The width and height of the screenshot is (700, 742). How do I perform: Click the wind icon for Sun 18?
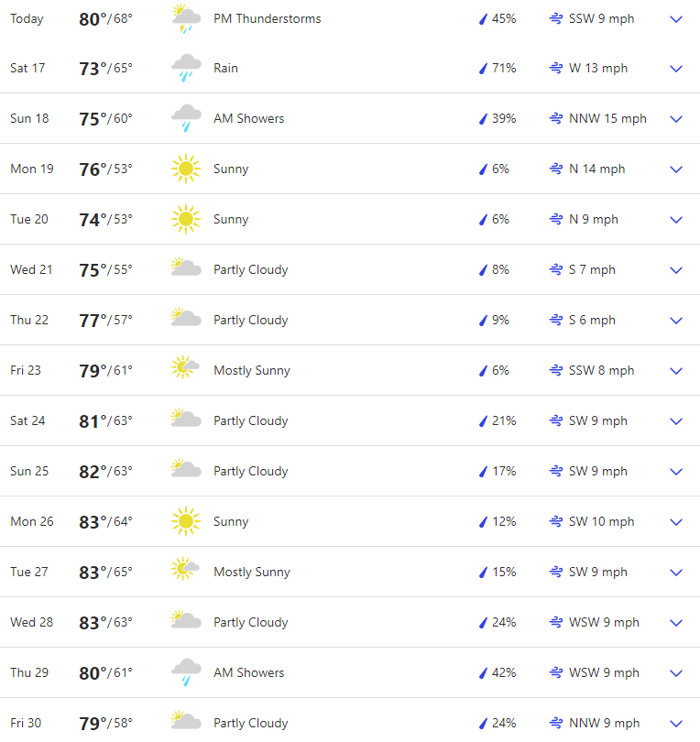point(555,119)
